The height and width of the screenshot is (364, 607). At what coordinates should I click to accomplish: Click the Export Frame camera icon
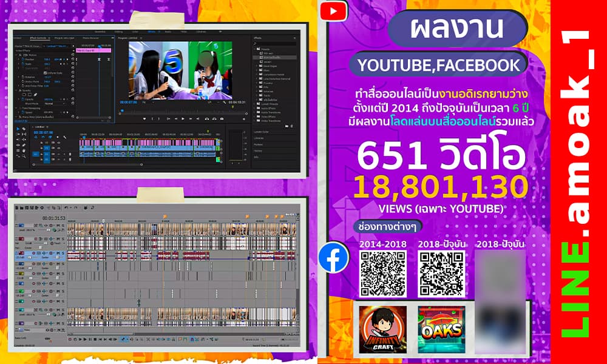[x=222, y=119]
